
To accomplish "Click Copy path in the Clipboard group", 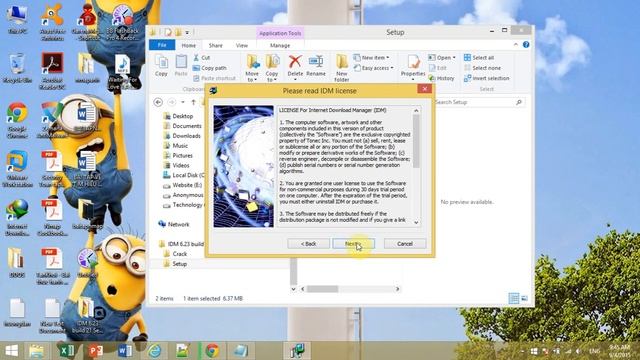I will coord(209,68).
